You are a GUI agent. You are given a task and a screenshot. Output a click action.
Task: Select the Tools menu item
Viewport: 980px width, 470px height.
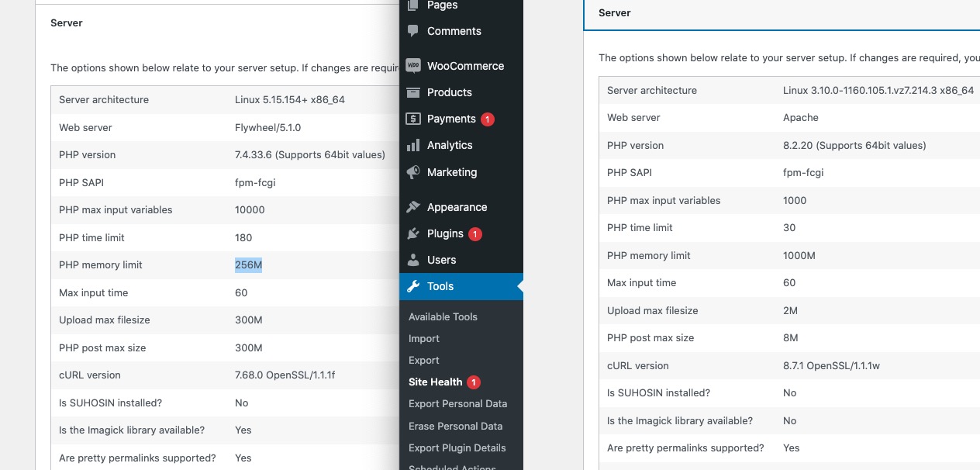[x=461, y=286]
